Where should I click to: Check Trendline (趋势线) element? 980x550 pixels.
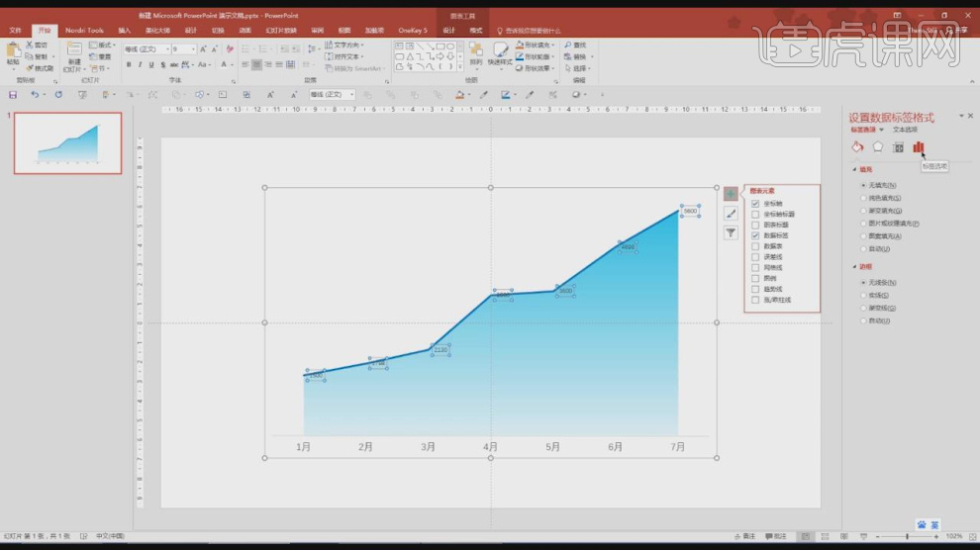click(755, 289)
